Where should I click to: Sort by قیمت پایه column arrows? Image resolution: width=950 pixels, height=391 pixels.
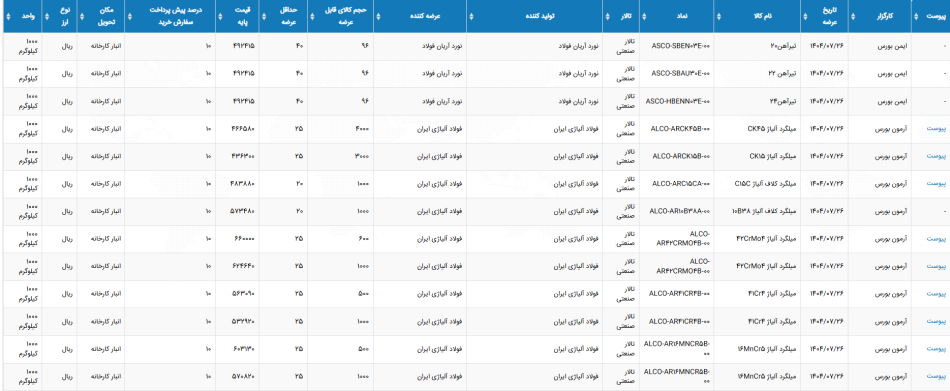[221, 16]
